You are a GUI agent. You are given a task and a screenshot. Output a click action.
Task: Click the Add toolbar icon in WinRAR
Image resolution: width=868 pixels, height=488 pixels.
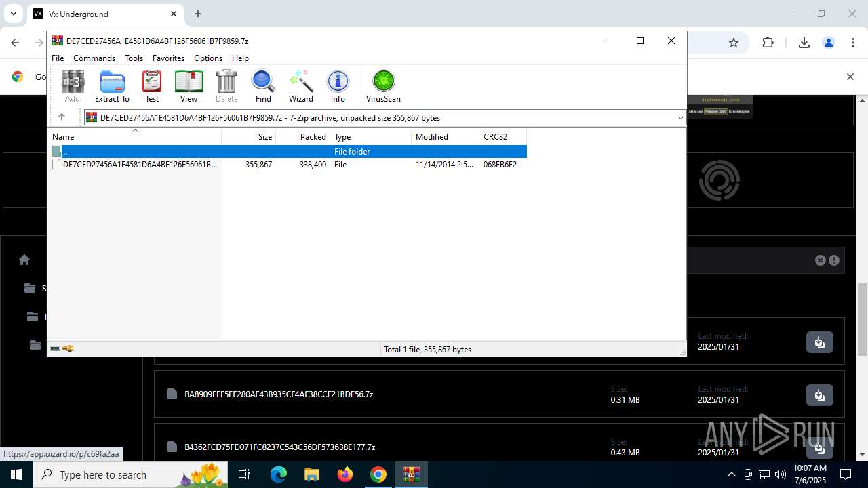(x=73, y=86)
